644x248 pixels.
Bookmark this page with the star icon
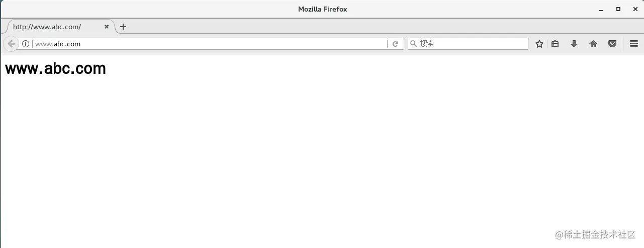pyautogui.click(x=539, y=44)
